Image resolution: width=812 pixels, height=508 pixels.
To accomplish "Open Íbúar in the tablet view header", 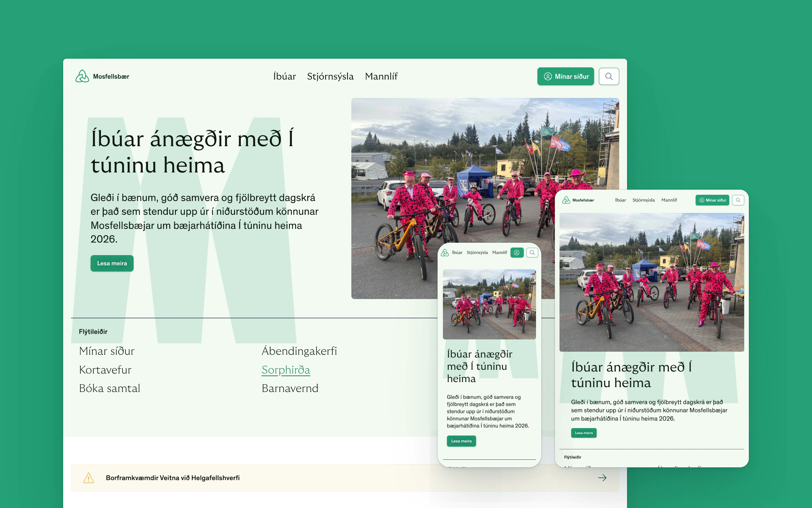I will tap(620, 200).
